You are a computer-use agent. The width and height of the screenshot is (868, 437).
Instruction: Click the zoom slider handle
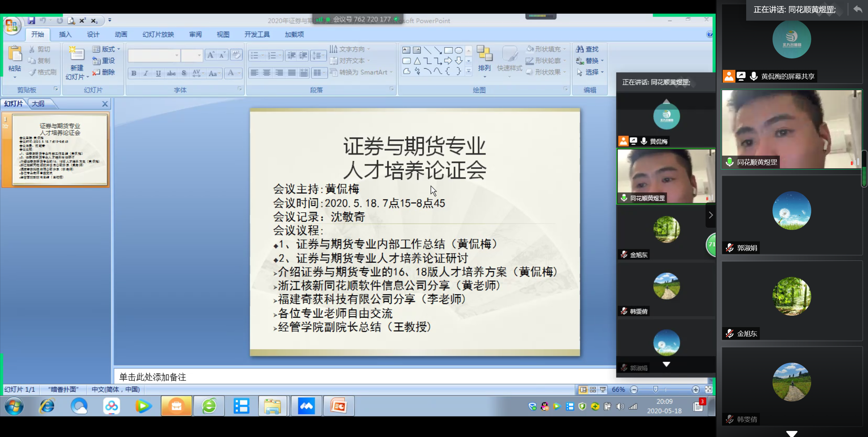tap(655, 389)
